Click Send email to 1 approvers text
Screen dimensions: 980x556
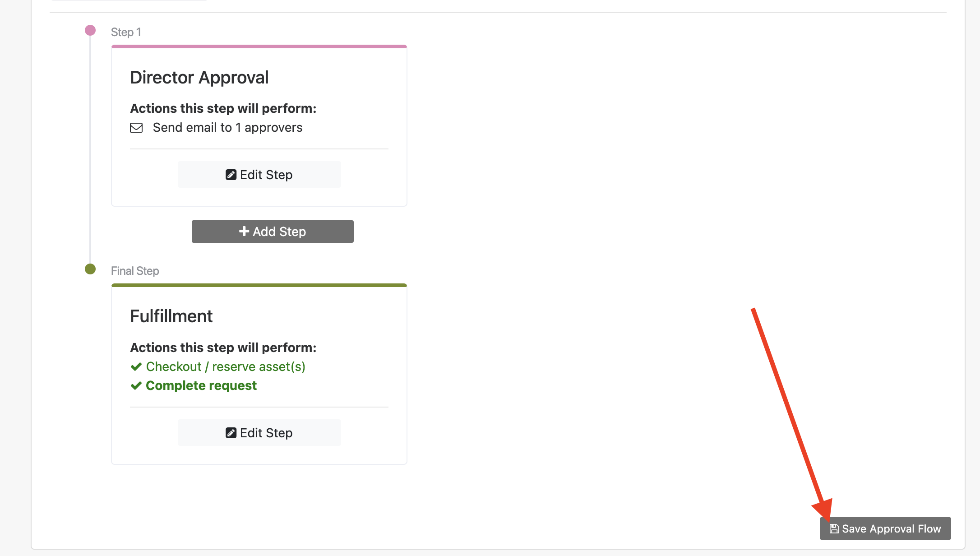click(227, 128)
